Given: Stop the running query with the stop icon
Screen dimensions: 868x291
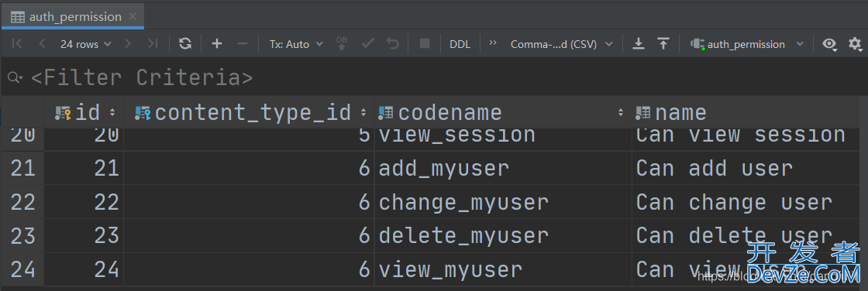Looking at the screenshot, I should tap(425, 43).
